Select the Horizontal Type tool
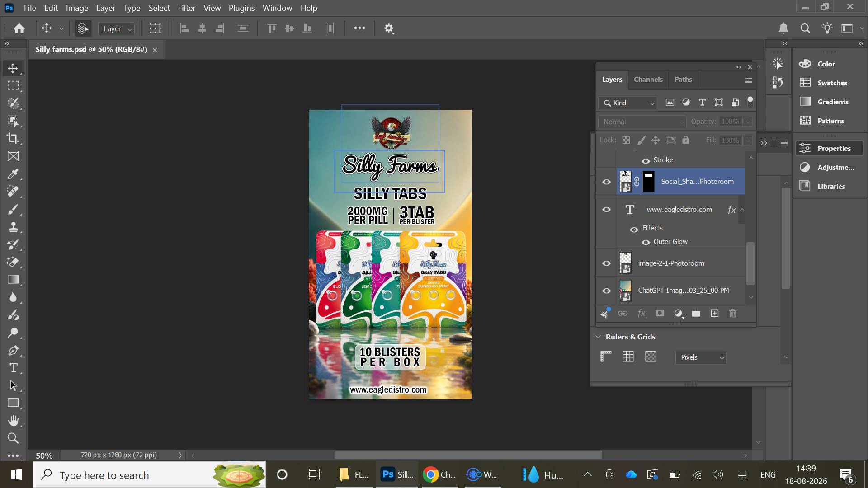 (x=13, y=368)
